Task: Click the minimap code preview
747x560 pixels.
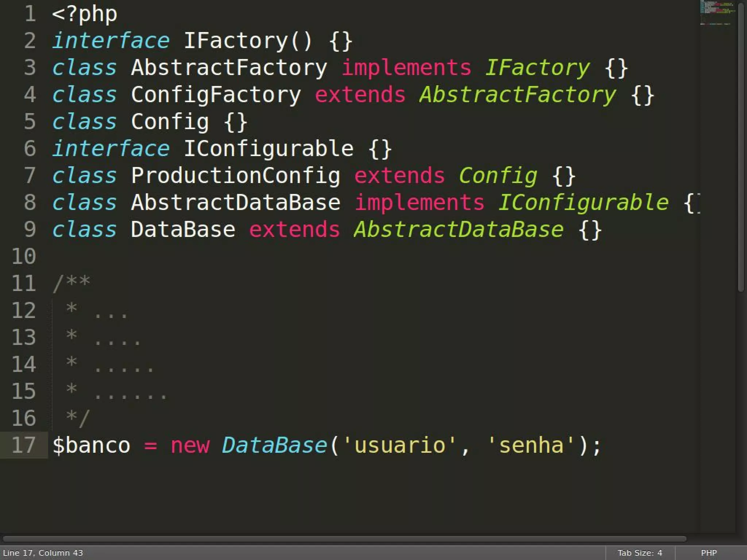Action: pyautogui.click(x=716, y=12)
